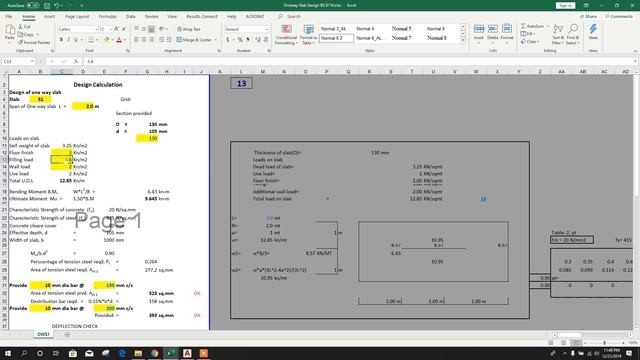Open the File menu

coord(9,16)
